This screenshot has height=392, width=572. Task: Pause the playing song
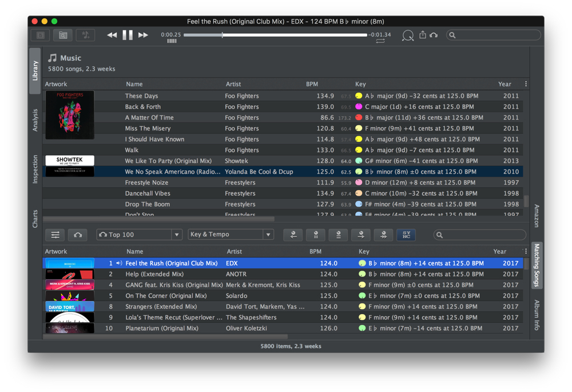(x=128, y=35)
